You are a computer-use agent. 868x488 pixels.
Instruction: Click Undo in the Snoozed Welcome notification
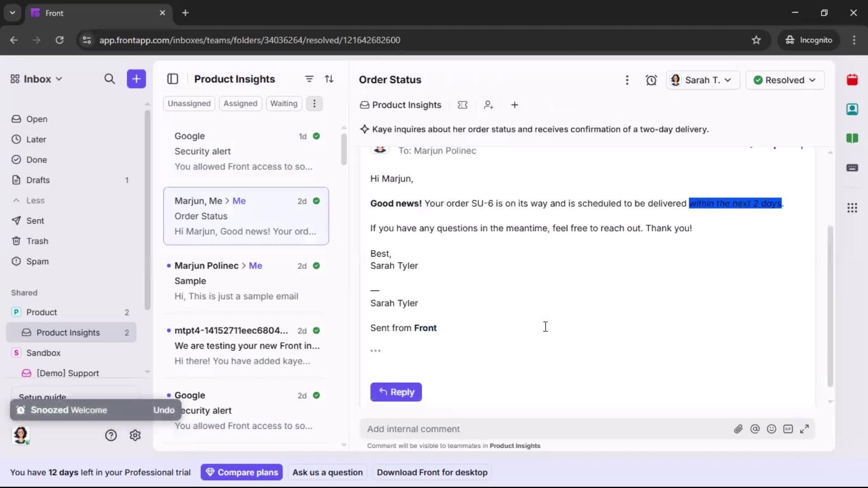tap(163, 410)
